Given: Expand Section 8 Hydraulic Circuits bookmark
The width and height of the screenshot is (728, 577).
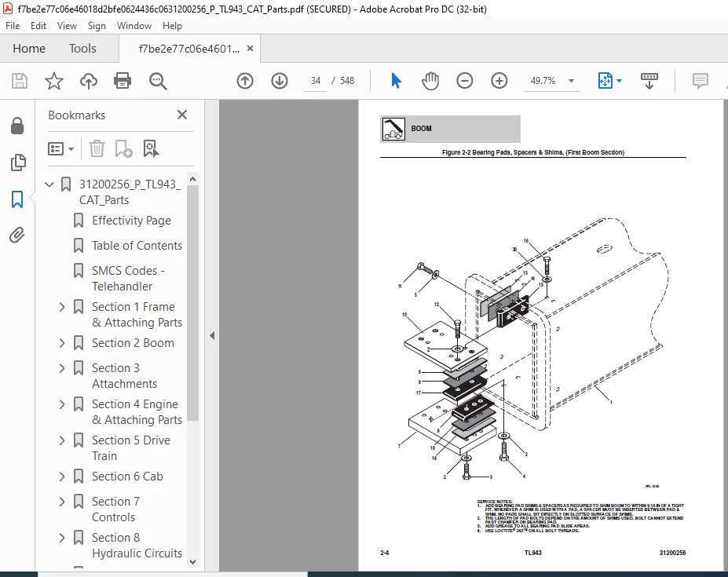Looking at the screenshot, I should (62, 538).
